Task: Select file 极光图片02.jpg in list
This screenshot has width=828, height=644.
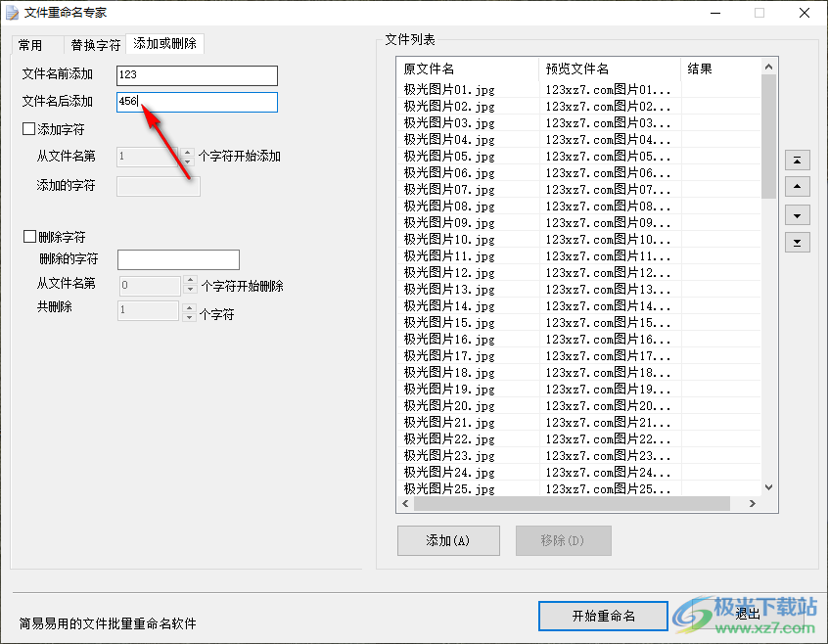Action: click(449, 106)
